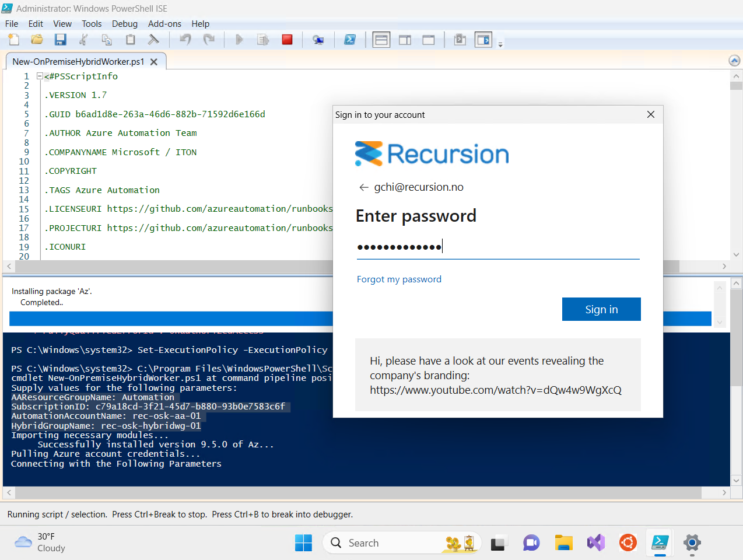Open a New Remote PowerShell Tab icon
Screen dimensions: 743x560
point(318,39)
